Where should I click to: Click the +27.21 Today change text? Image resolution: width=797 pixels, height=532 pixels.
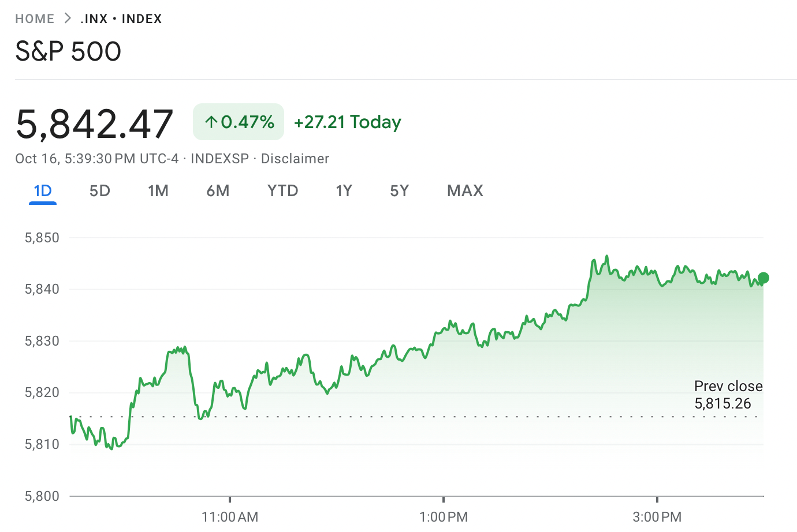click(347, 122)
